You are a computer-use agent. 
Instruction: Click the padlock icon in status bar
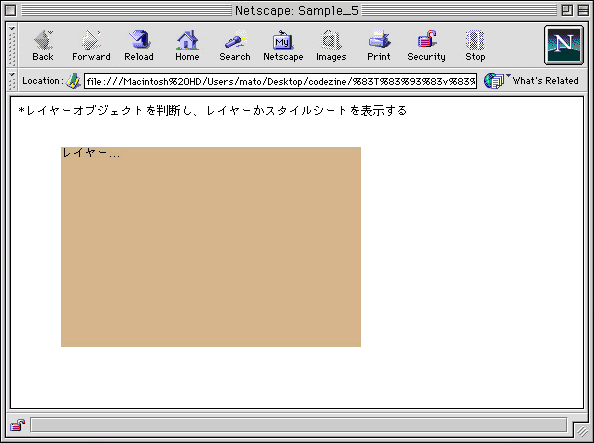17,425
